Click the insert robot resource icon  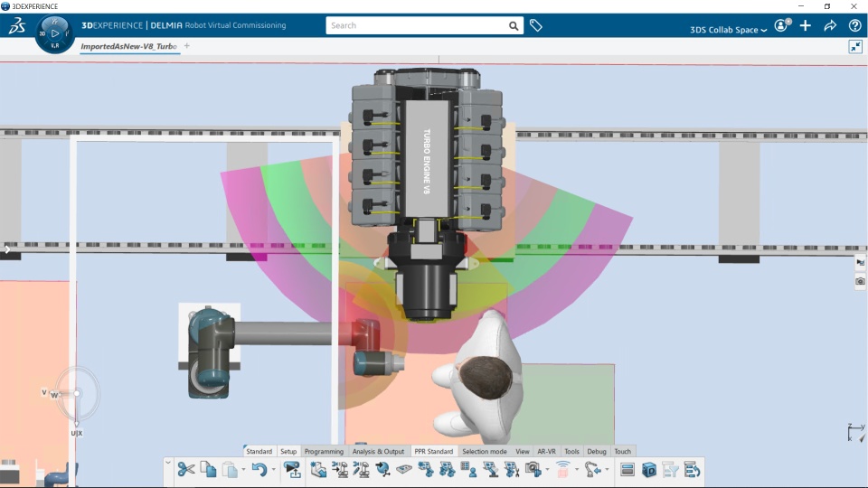tap(340, 470)
